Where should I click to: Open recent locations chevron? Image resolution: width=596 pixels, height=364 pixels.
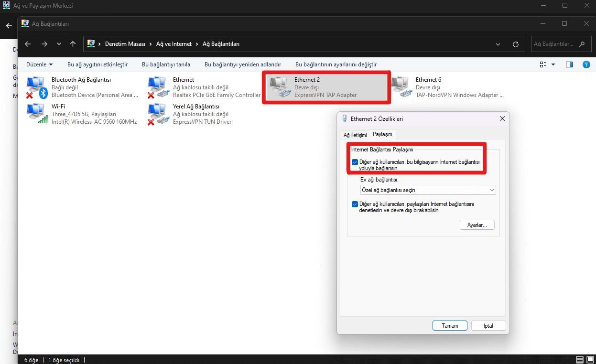point(59,44)
